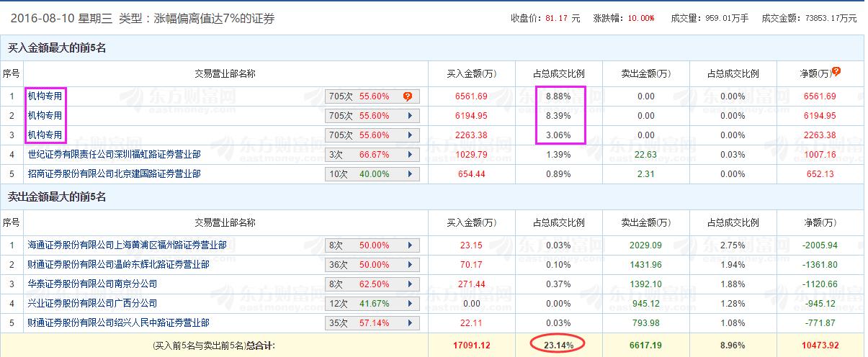Click the 36次 50.00% statistics box
Screen dimensions: 868x357
point(372,264)
